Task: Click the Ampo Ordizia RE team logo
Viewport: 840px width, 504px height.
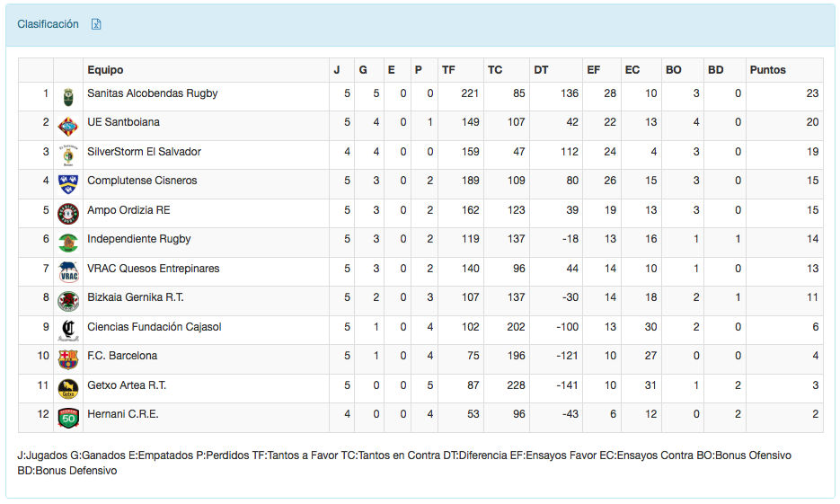Action: (67, 213)
